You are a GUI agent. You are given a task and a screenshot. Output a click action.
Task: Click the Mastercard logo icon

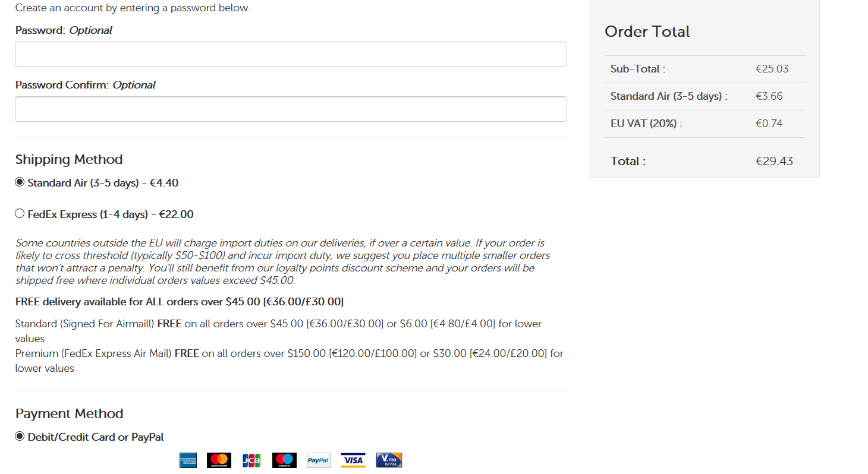[x=219, y=460]
